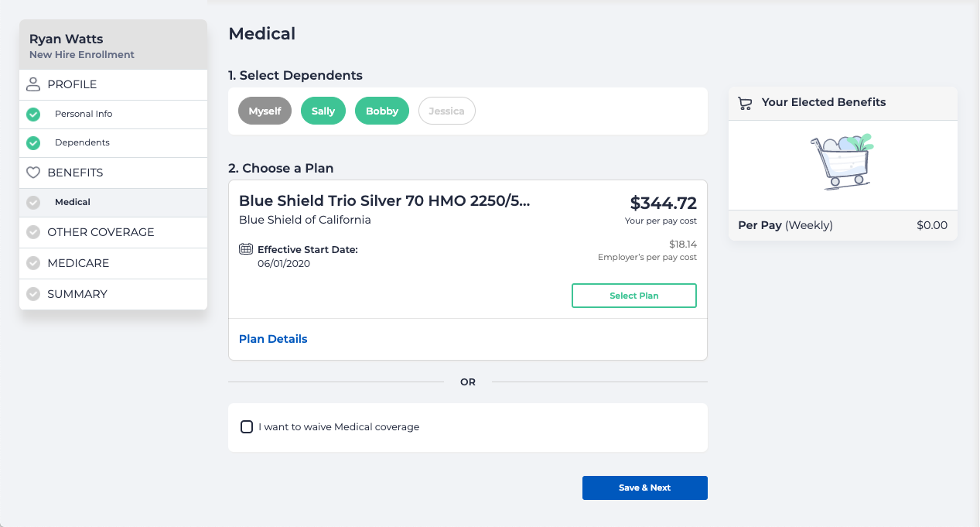Deselect the Sally dependent pill
The height and width of the screenshot is (527, 980).
pyautogui.click(x=323, y=110)
